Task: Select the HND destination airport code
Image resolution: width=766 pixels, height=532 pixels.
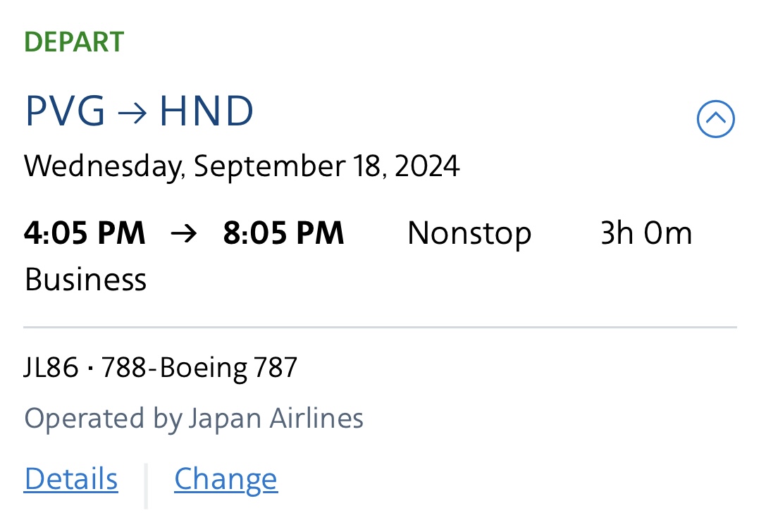Action: pyautogui.click(x=206, y=111)
